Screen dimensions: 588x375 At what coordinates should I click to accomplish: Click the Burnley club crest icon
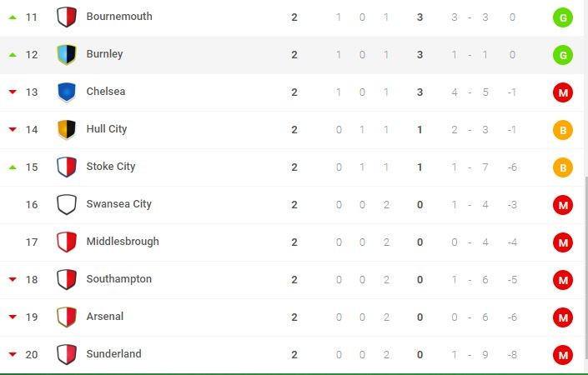tap(67, 54)
